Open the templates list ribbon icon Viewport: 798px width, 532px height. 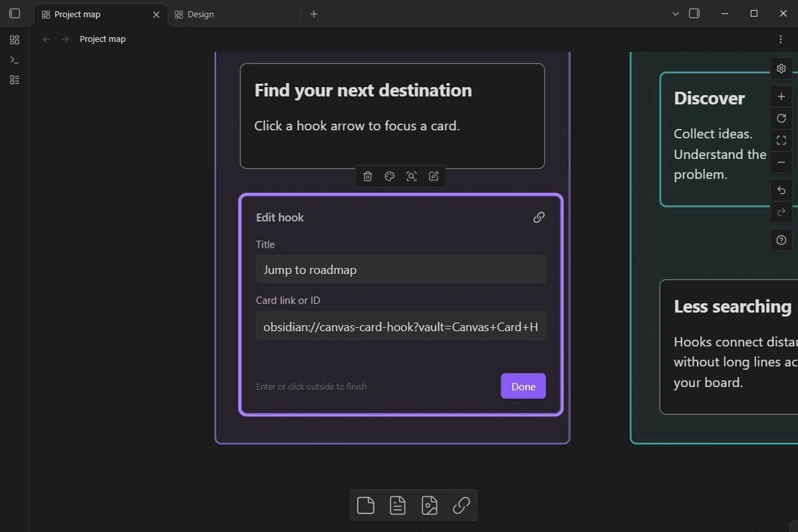click(15, 80)
